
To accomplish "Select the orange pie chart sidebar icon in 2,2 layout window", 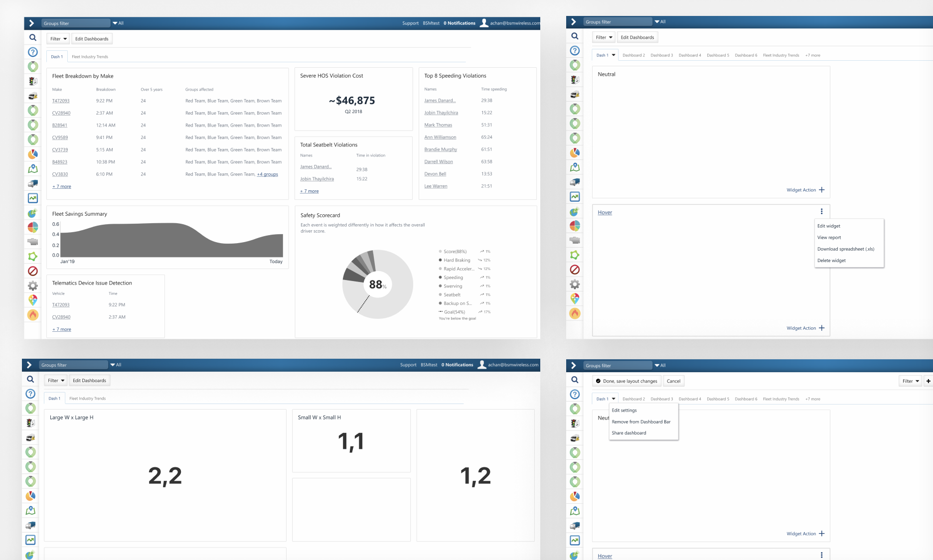I will point(30,496).
